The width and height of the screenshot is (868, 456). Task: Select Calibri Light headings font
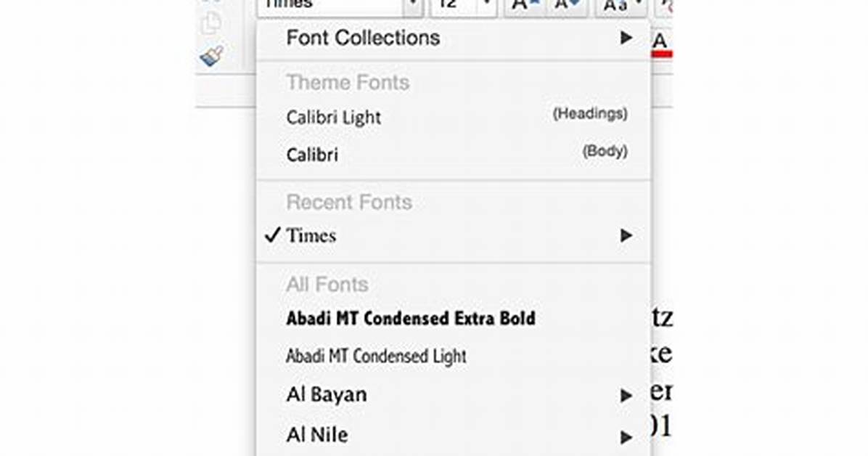pyautogui.click(x=454, y=117)
